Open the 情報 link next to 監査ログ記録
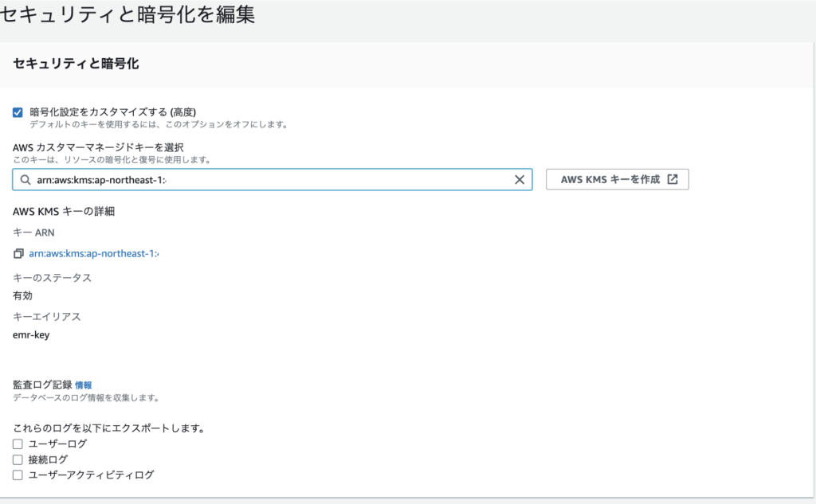The width and height of the screenshot is (816, 504). (x=83, y=385)
